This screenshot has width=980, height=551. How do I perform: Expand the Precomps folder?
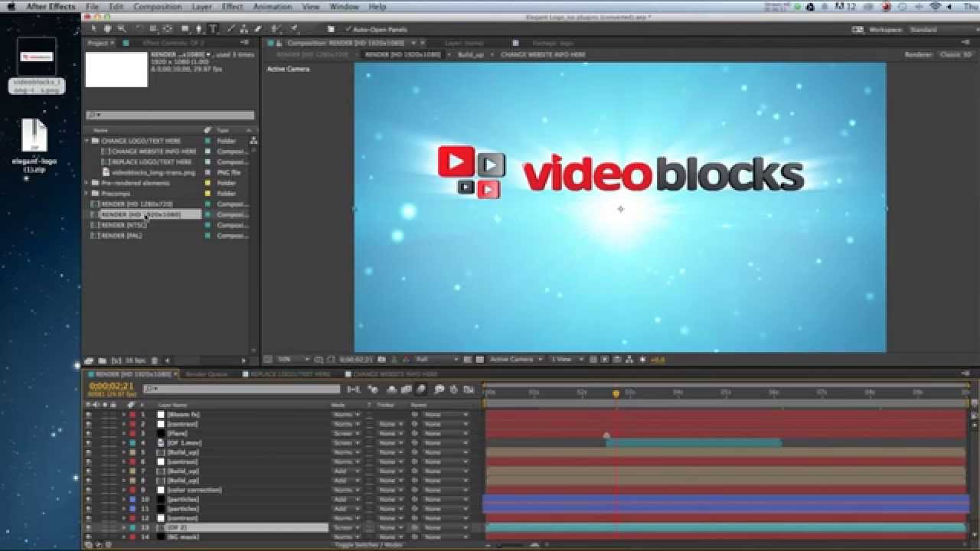coord(87,194)
